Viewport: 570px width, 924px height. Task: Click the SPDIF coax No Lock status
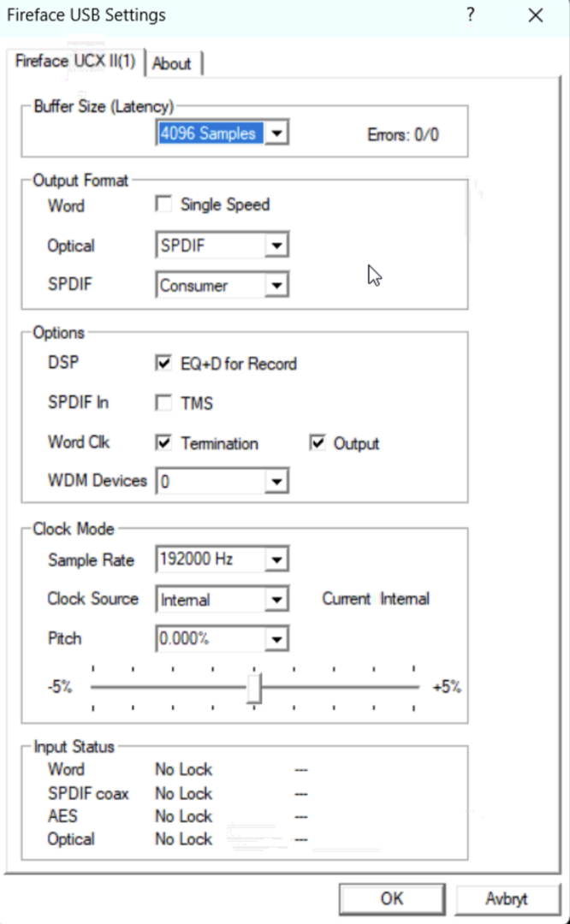tap(183, 794)
